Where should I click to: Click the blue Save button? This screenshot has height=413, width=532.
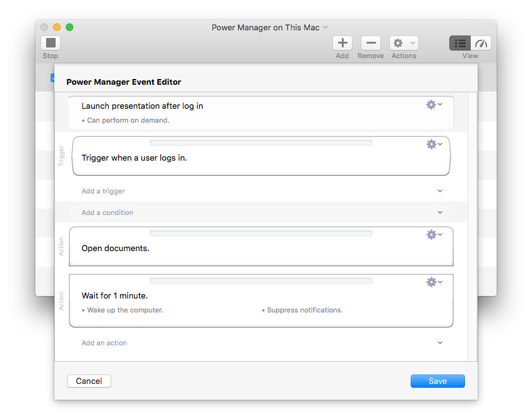click(x=438, y=381)
